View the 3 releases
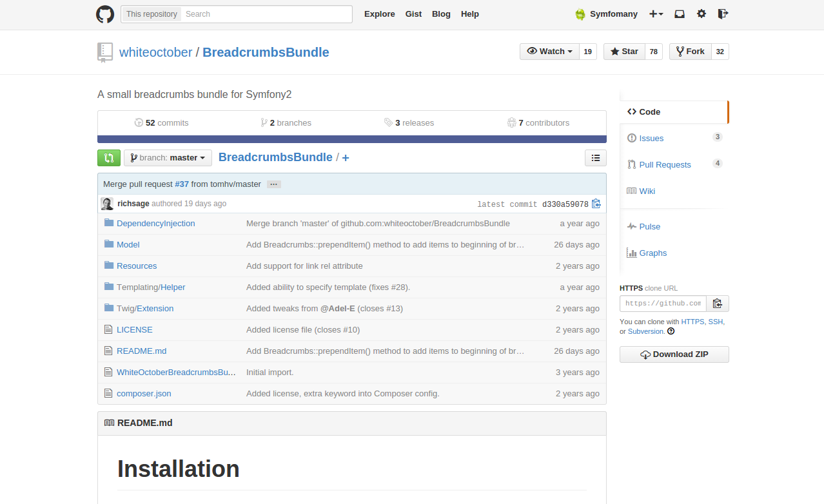 409,122
